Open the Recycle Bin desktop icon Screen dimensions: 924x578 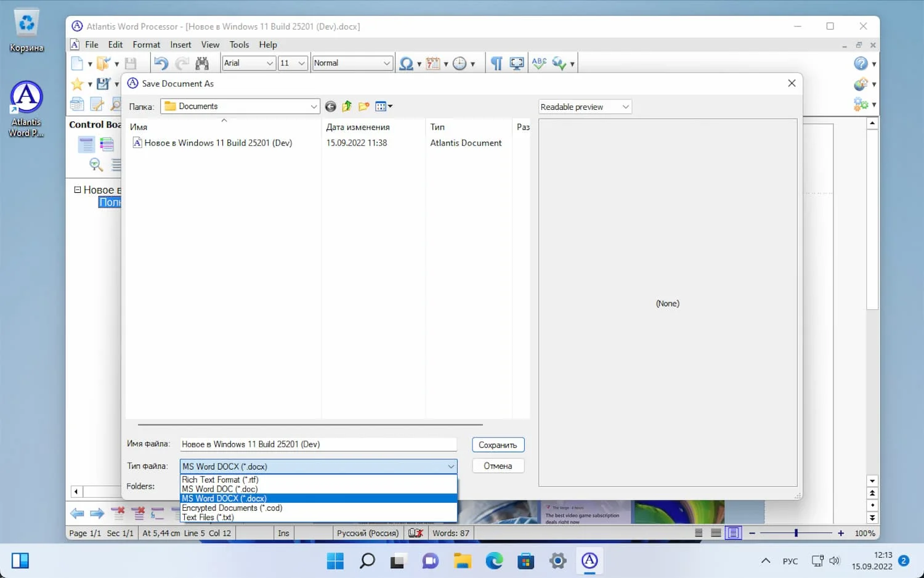click(26, 31)
